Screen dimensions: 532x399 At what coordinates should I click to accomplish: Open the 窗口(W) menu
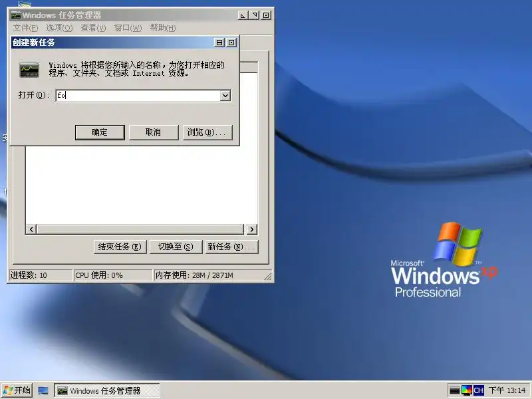point(128,28)
